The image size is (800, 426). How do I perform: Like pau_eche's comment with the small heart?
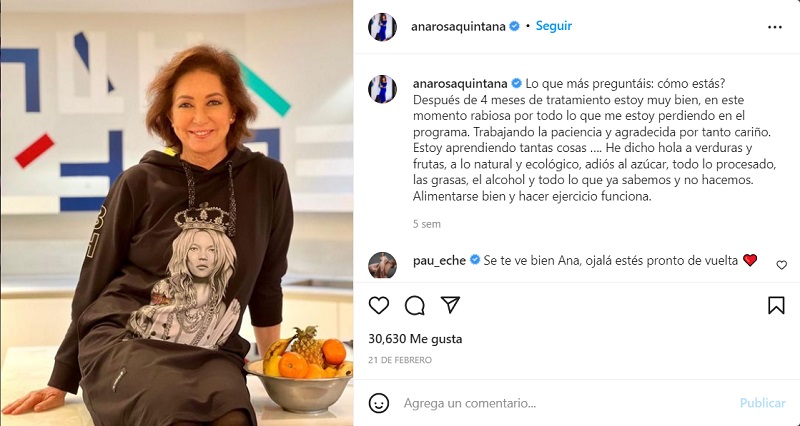(781, 265)
